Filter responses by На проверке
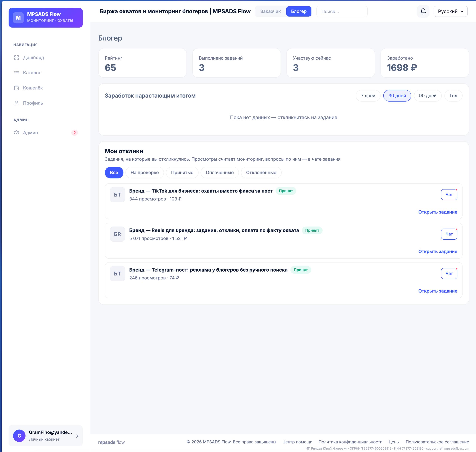The image size is (476, 452). (x=144, y=172)
